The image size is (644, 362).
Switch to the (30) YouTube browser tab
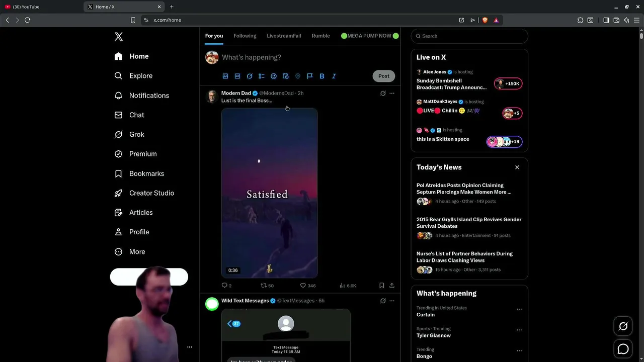tap(40, 7)
